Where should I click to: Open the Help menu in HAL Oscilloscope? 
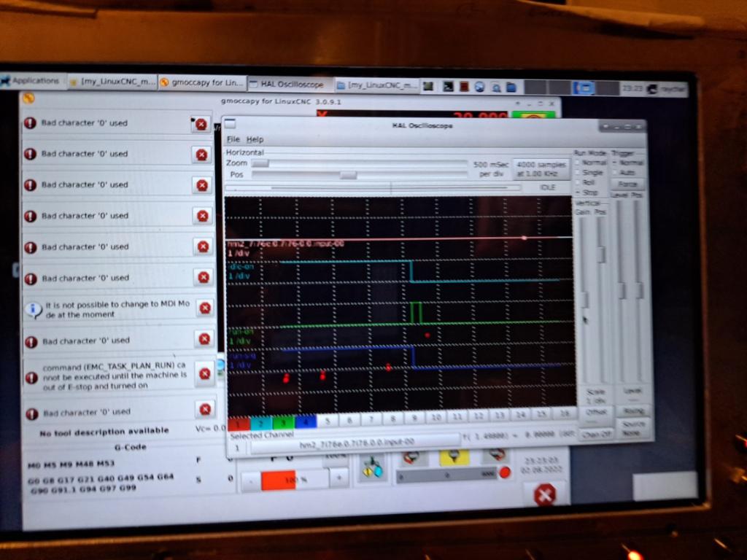coord(255,139)
